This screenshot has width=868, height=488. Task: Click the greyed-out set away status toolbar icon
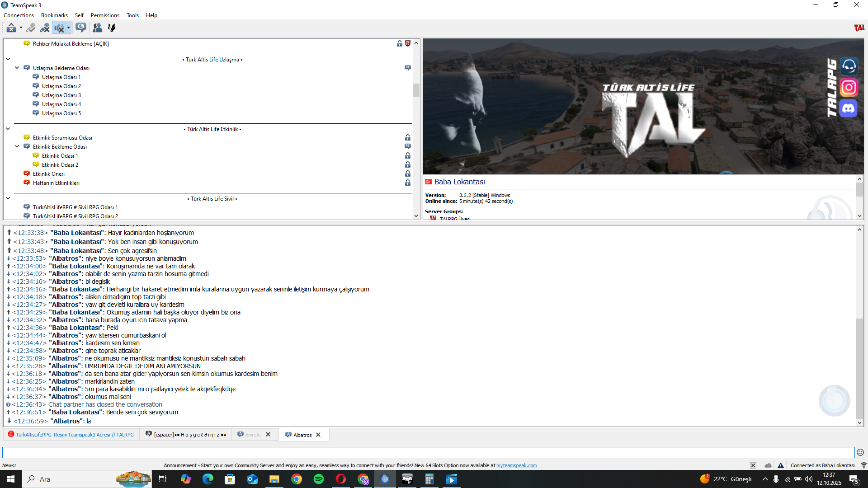click(31, 28)
